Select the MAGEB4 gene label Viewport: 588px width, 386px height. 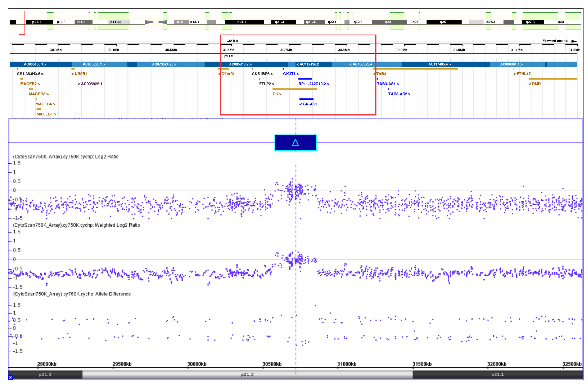tap(45, 104)
